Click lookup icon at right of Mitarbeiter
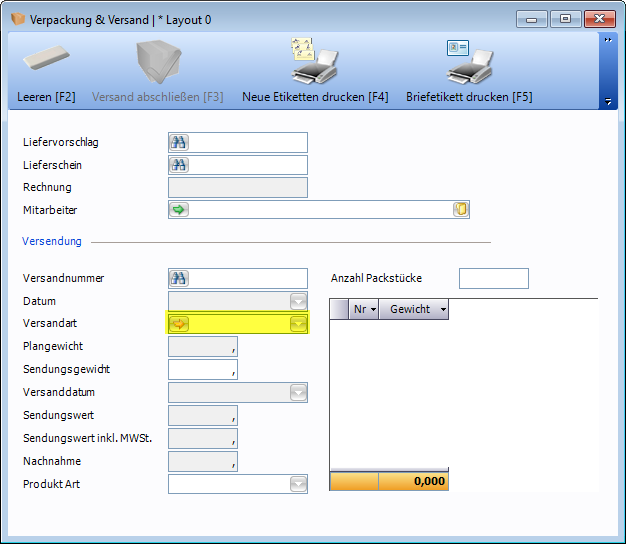This screenshot has width=626, height=544. pyautogui.click(x=460, y=210)
